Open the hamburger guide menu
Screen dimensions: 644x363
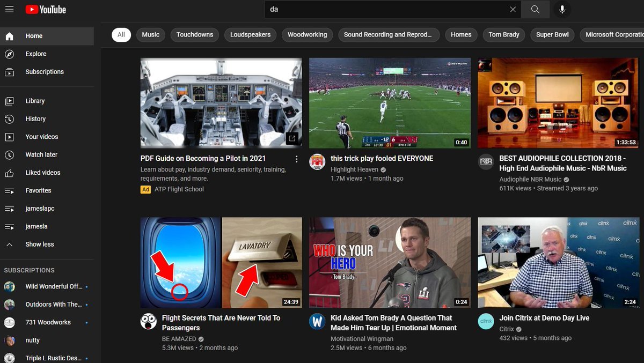10,9
